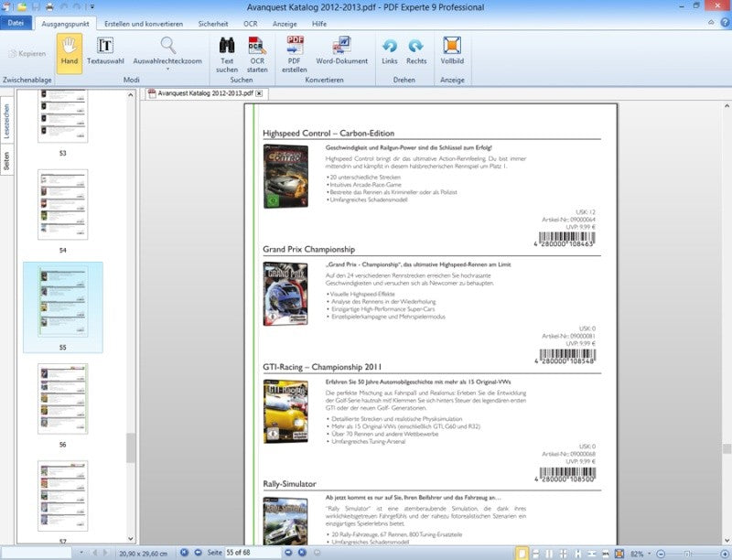Go to next page button

[288, 553]
